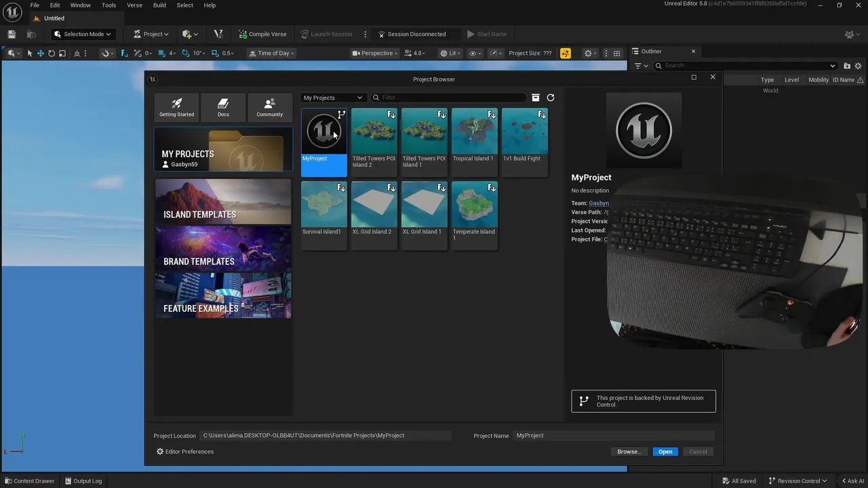
Task: Open the Tools menu
Action: pos(108,5)
